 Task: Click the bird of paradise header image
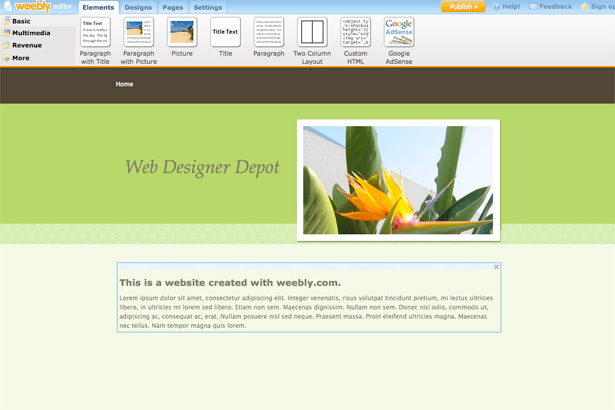(398, 180)
